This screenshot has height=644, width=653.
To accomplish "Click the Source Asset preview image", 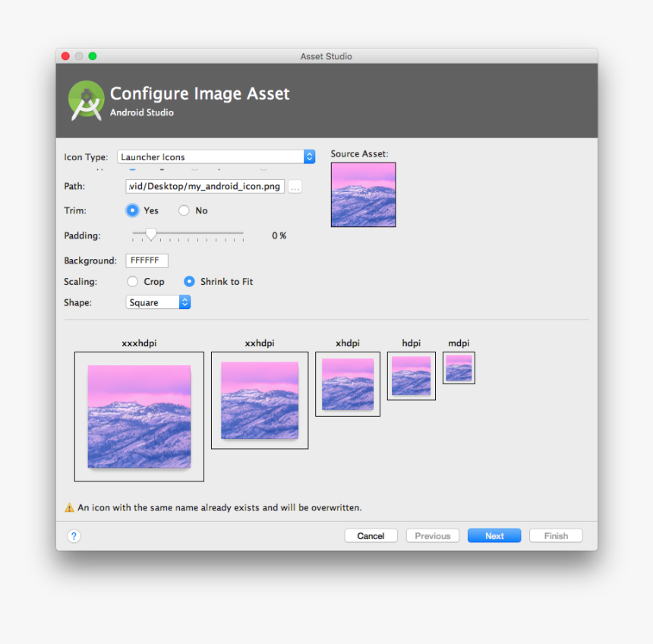I will 363,195.
